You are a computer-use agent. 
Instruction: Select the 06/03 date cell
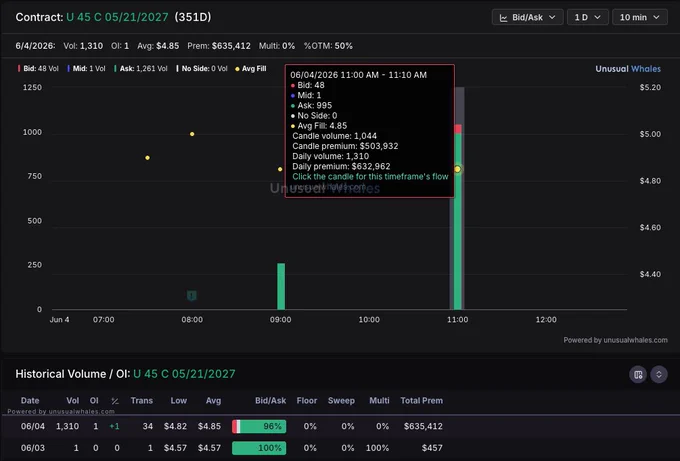[33, 448]
